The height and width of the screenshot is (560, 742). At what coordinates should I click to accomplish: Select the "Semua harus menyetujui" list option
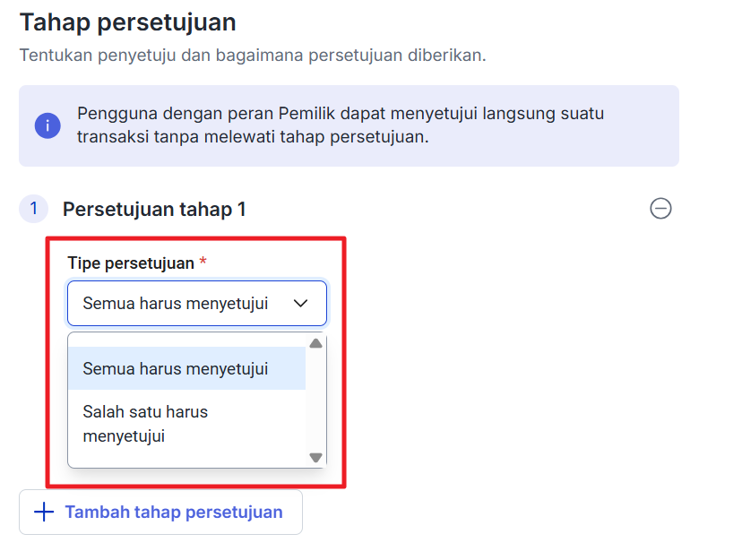pyautogui.click(x=176, y=368)
